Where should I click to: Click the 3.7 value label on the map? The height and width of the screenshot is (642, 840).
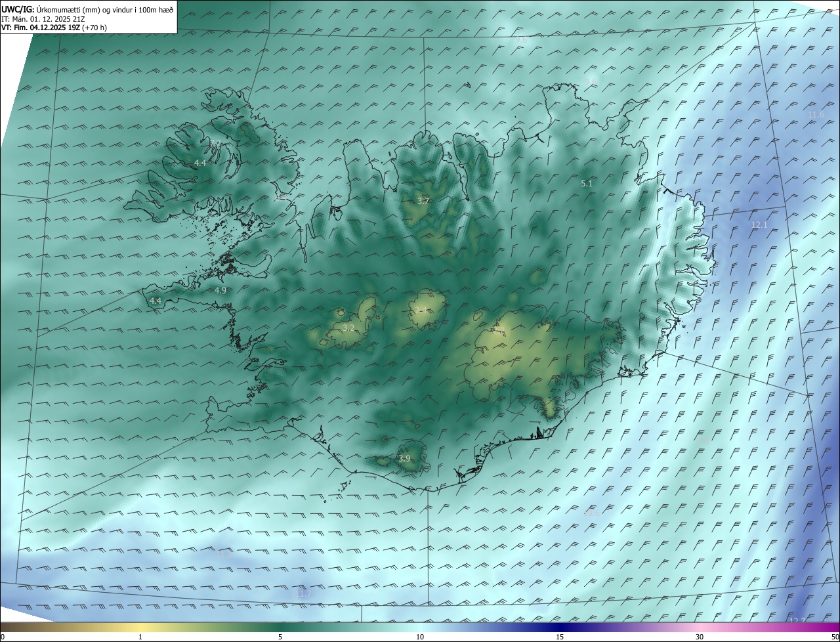423,202
